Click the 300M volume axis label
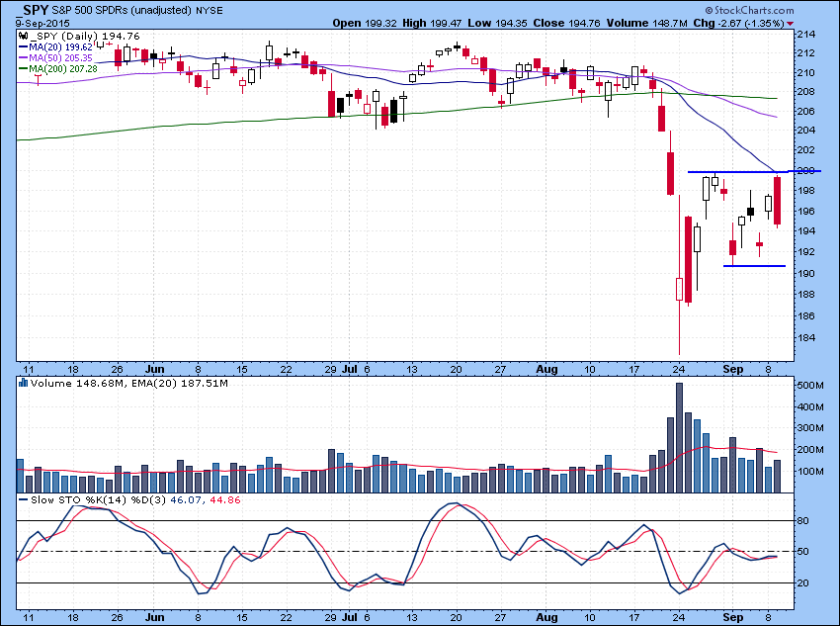Image resolution: width=840 pixels, height=626 pixels. [x=810, y=428]
